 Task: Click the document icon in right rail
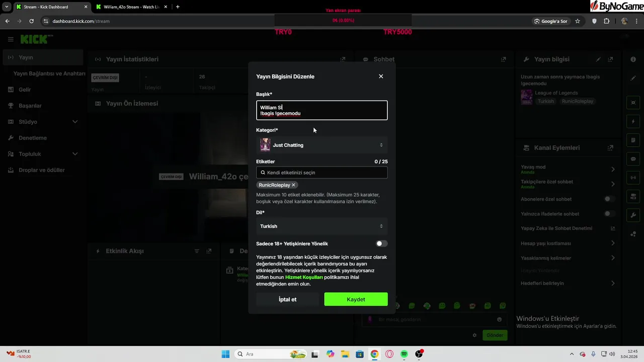(x=633, y=140)
